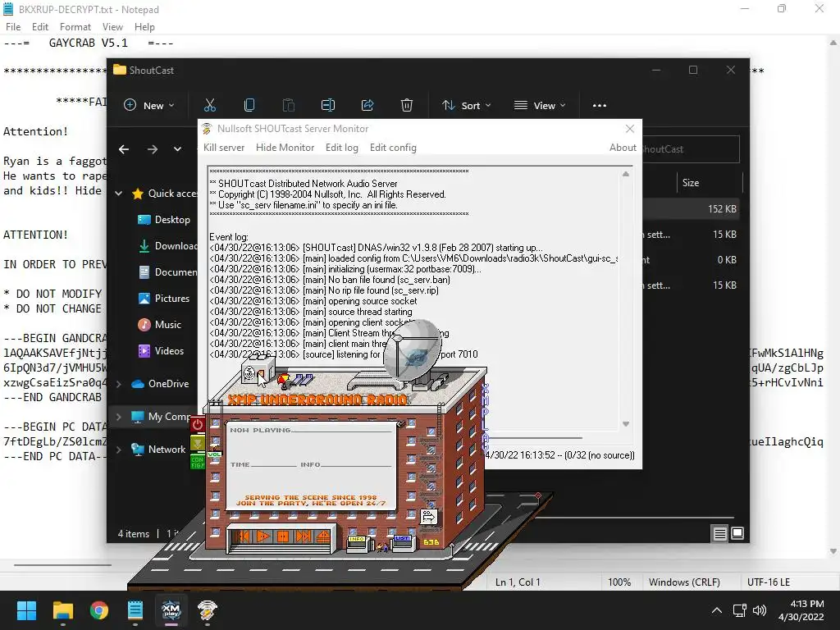Image resolution: width=840 pixels, height=630 pixels.
Task: Adjust the VOL slider on XMPlay
Action: pos(214,454)
